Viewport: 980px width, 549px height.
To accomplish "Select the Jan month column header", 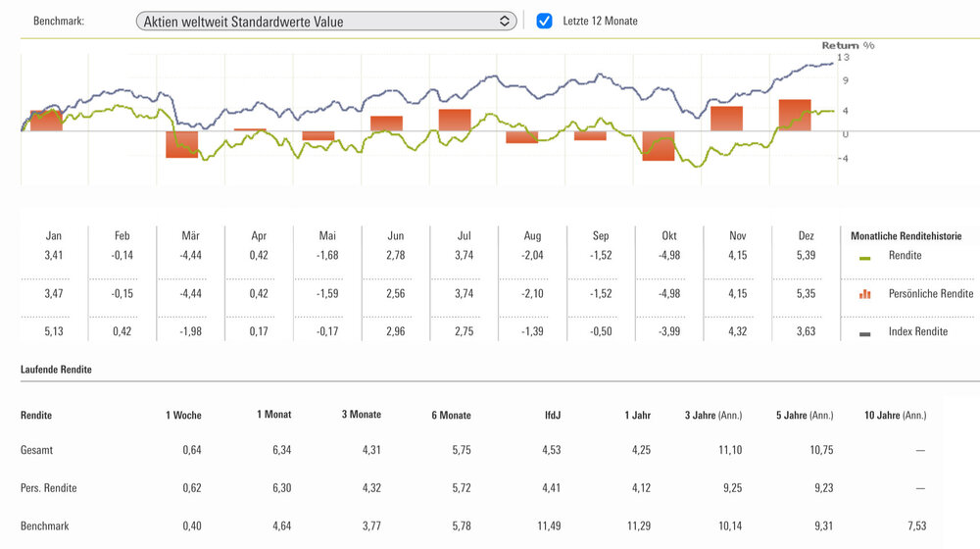I will 54,236.
